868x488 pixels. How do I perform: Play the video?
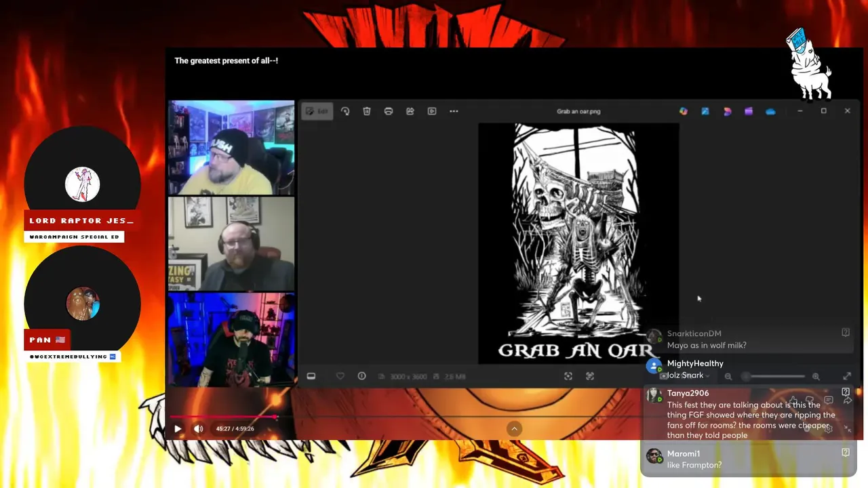pos(178,428)
